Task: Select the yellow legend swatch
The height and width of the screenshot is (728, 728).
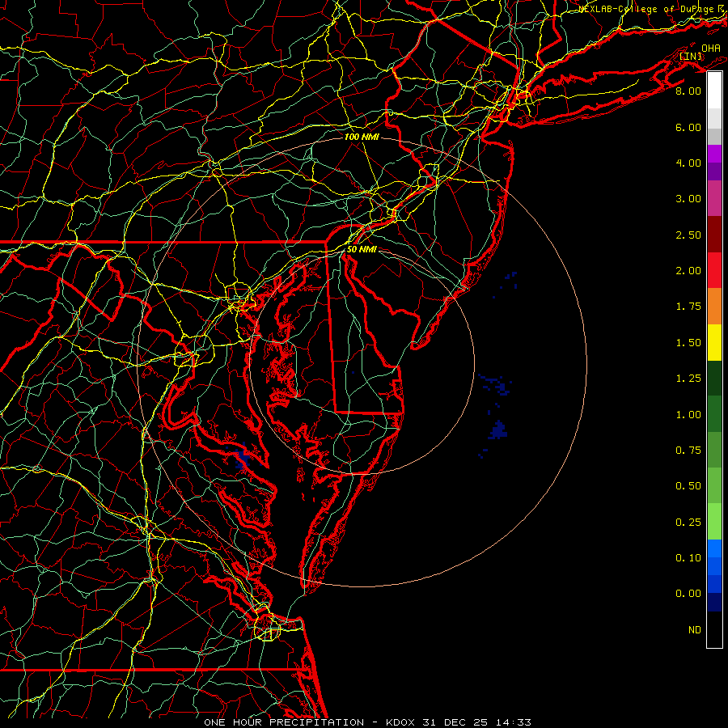Action: pyautogui.click(x=714, y=343)
